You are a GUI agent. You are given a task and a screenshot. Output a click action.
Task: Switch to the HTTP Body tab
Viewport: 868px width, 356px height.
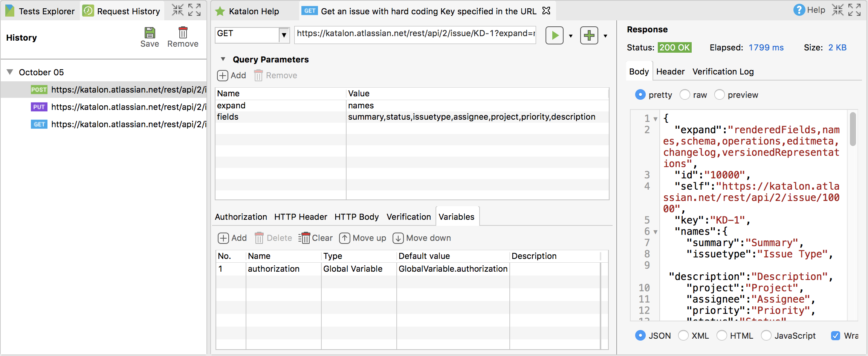click(x=356, y=217)
